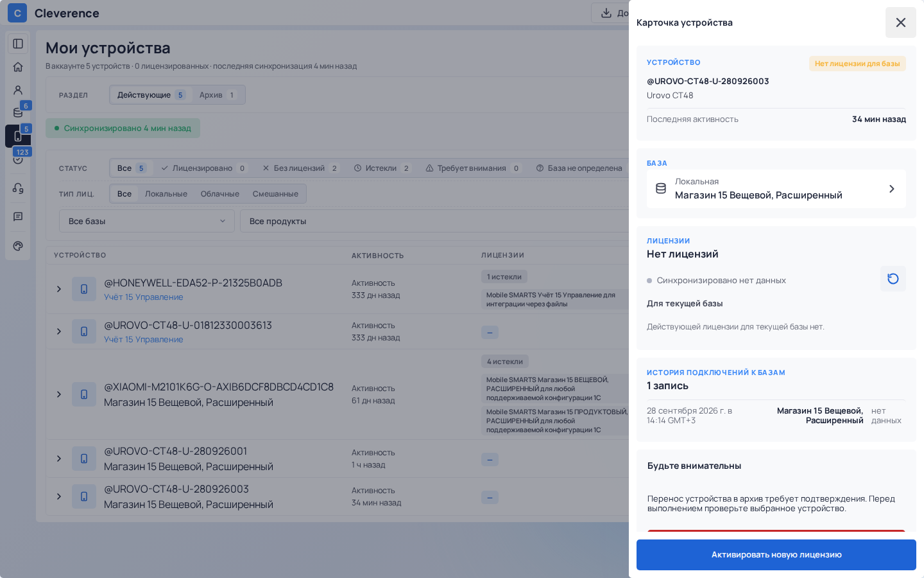Click the license sync refresh icon
Screen dimensions: 924x578
pos(893,279)
